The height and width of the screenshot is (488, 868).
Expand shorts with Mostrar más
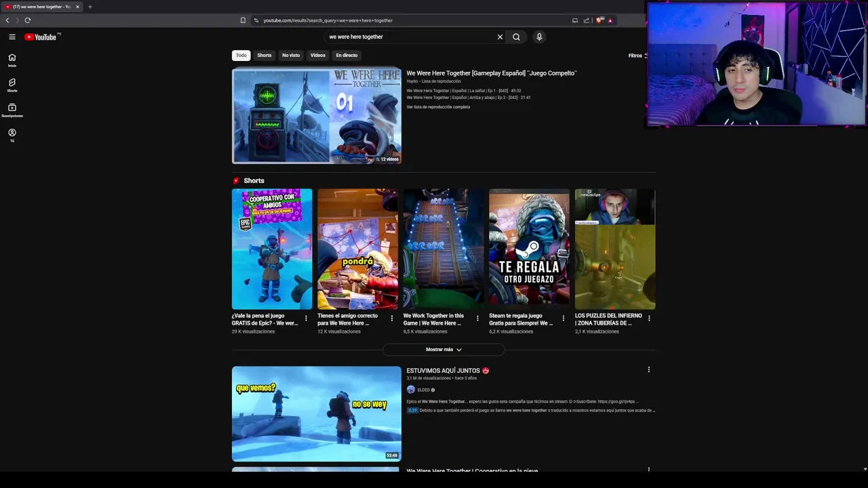pos(443,350)
